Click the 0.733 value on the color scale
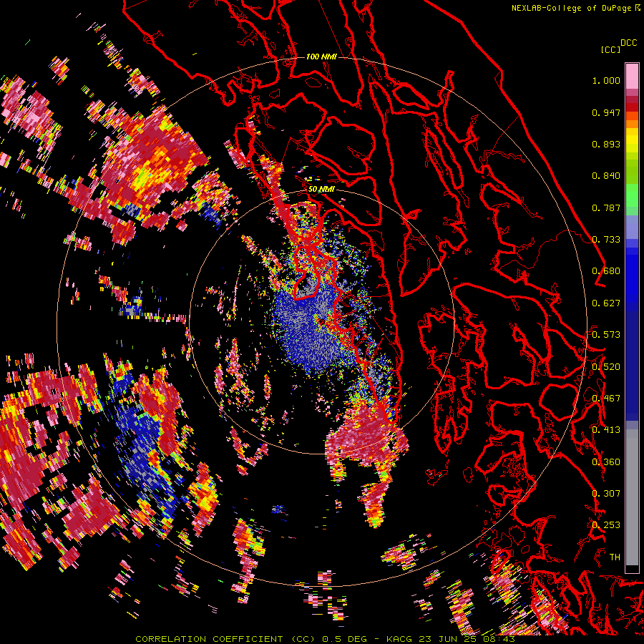The image size is (644, 644). tap(606, 240)
